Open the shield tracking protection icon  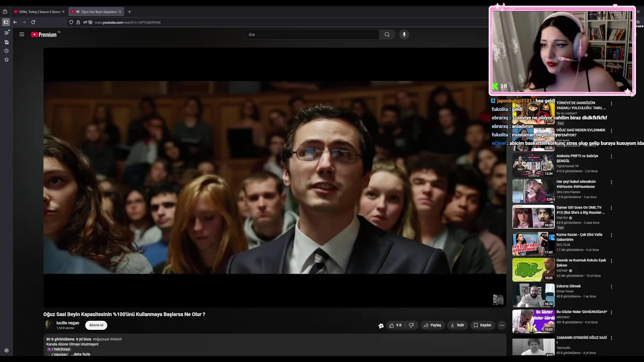coord(71,22)
